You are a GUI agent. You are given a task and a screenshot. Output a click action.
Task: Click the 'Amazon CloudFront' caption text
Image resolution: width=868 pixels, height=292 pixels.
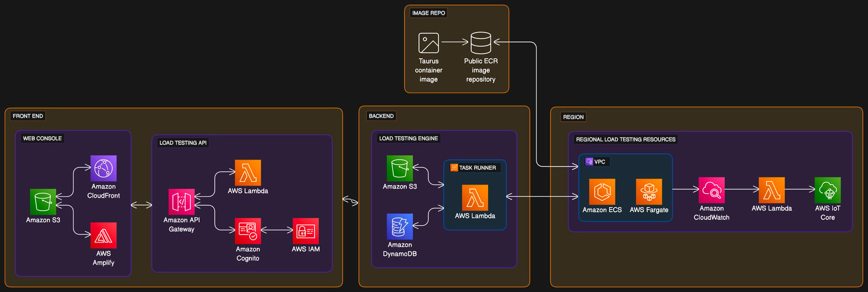104,191
